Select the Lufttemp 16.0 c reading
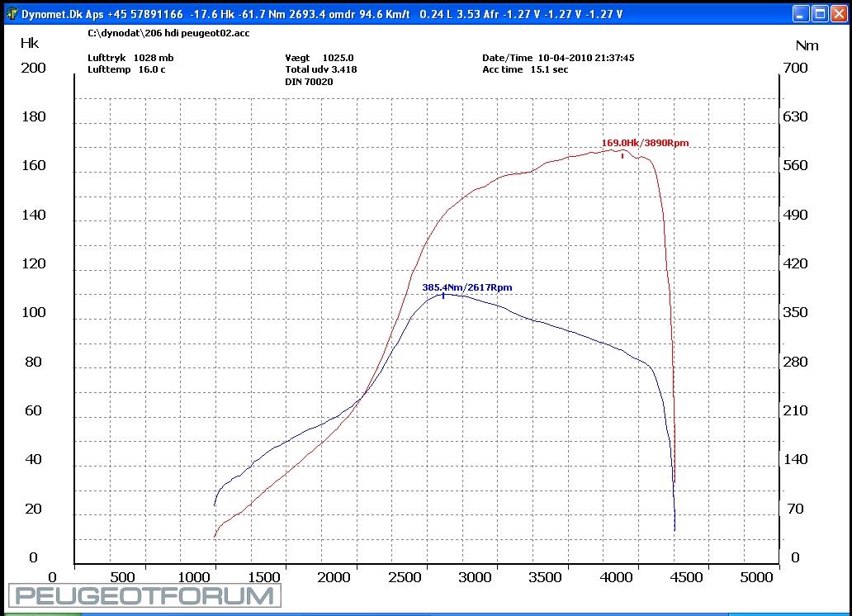The width and height of the screenshot is (852, 616). pyautogui.click(x=126, y=69)
